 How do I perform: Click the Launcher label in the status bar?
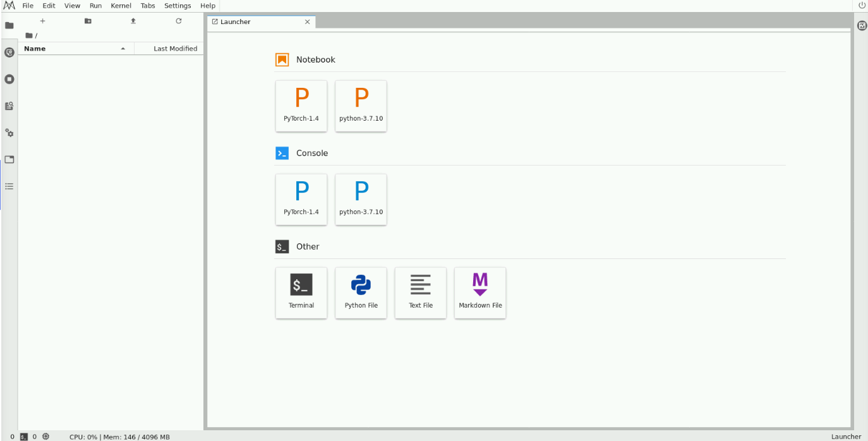click(x=846, y=437)
